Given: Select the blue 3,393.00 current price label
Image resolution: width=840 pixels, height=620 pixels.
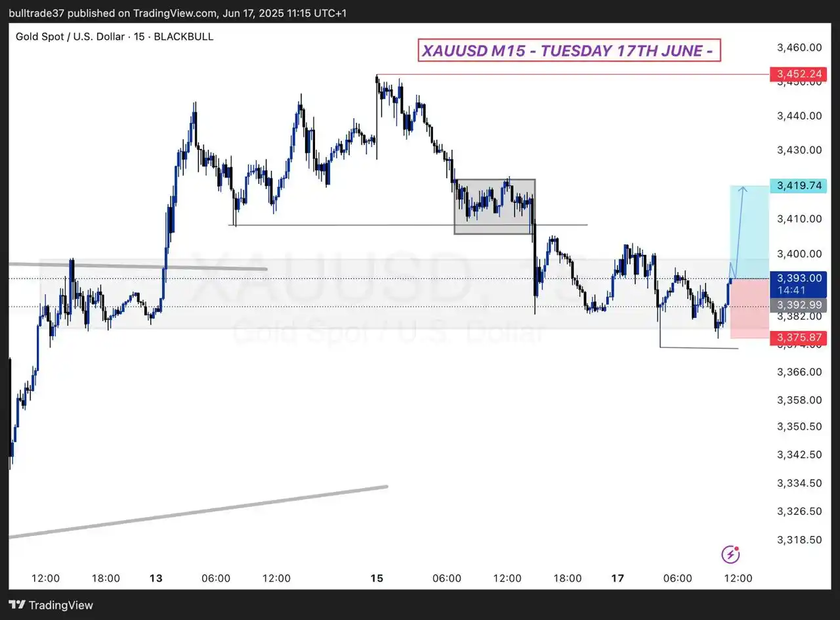Looking at the screenshot, I should point(799,278).
